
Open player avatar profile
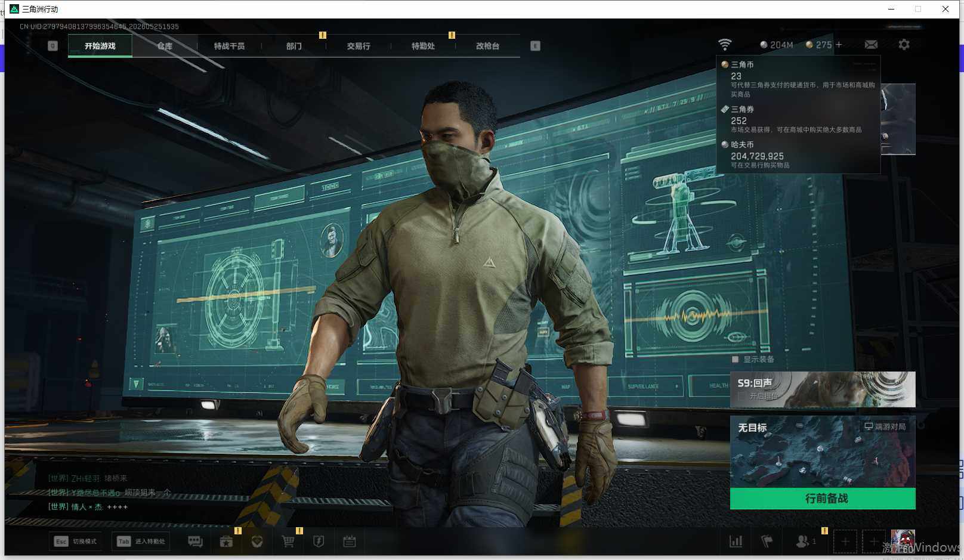click(x=903, y=542)
